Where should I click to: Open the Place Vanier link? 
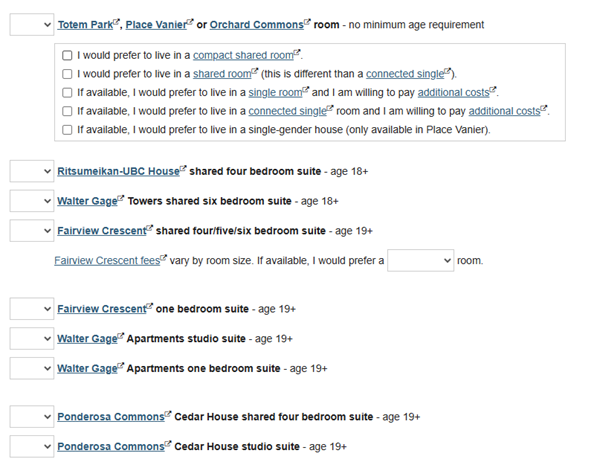156,25
